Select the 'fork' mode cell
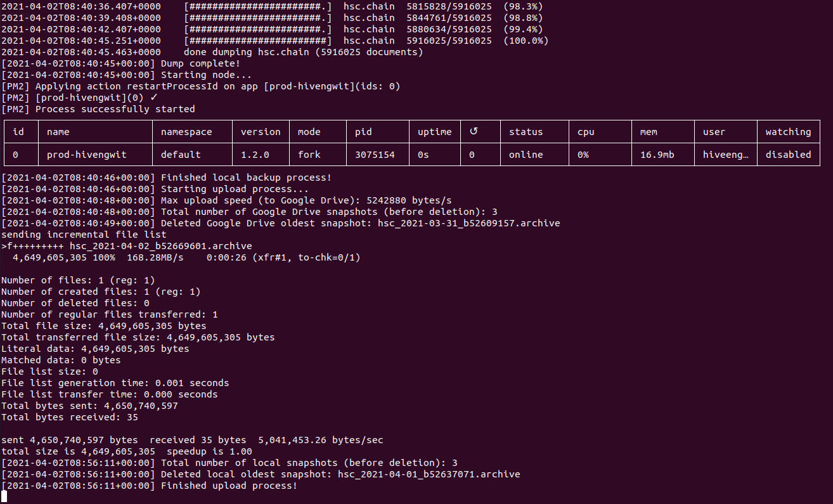 [309, 155]
